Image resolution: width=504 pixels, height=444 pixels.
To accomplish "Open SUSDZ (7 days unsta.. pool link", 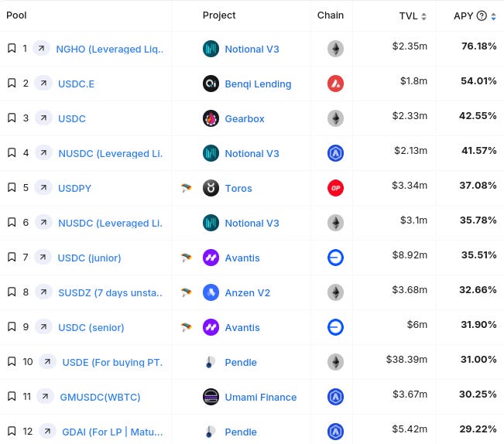I will click(x=111, y=293).
